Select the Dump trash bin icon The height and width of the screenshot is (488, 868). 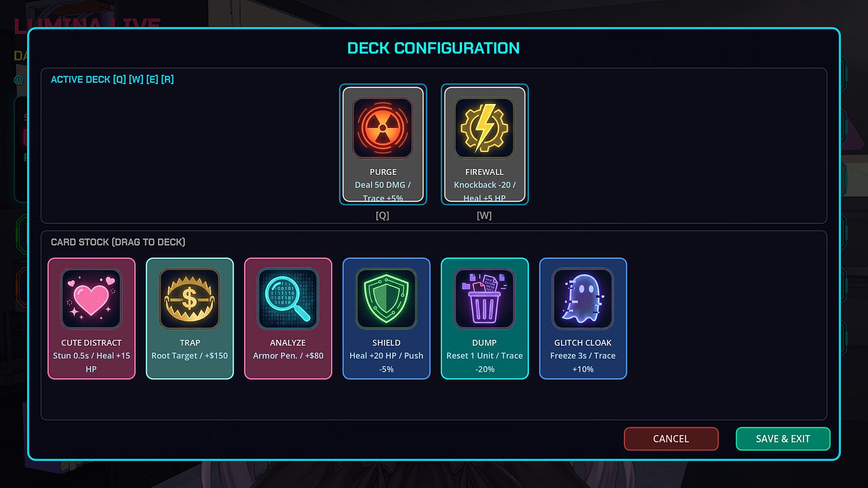484,299
